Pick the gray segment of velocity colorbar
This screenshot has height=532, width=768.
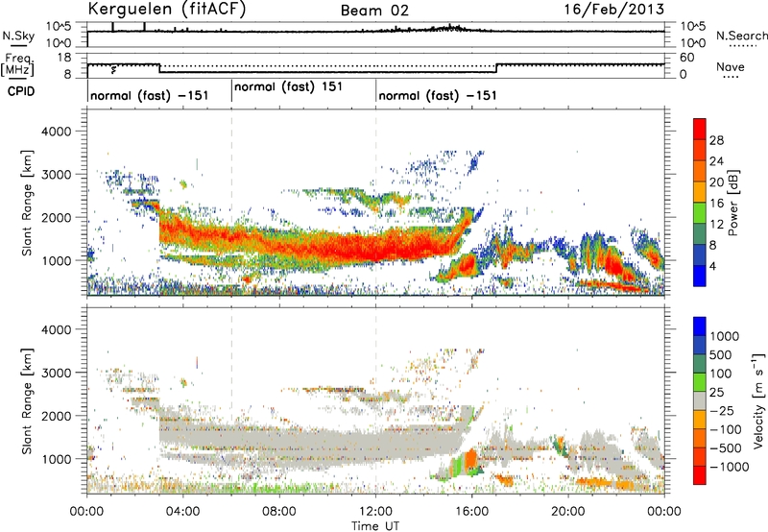700,400
